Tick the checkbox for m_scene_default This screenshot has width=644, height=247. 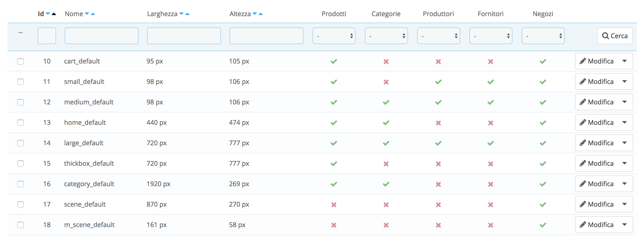pos(20,225)
